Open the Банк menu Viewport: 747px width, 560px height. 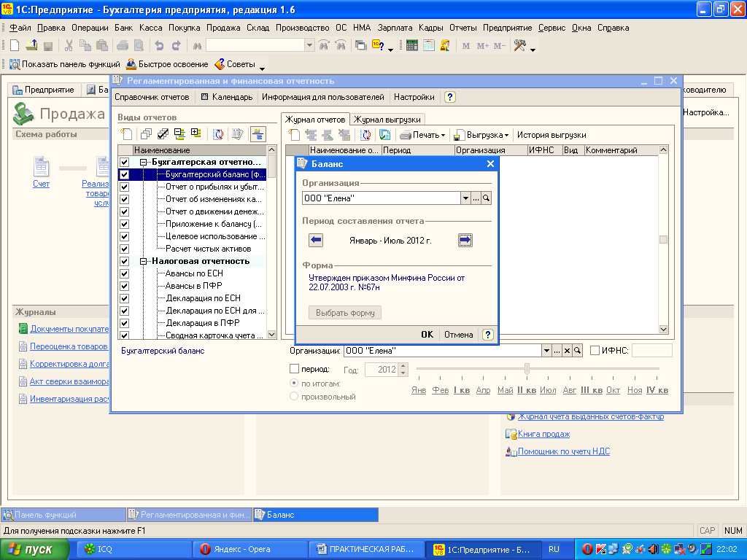[123, 28]
